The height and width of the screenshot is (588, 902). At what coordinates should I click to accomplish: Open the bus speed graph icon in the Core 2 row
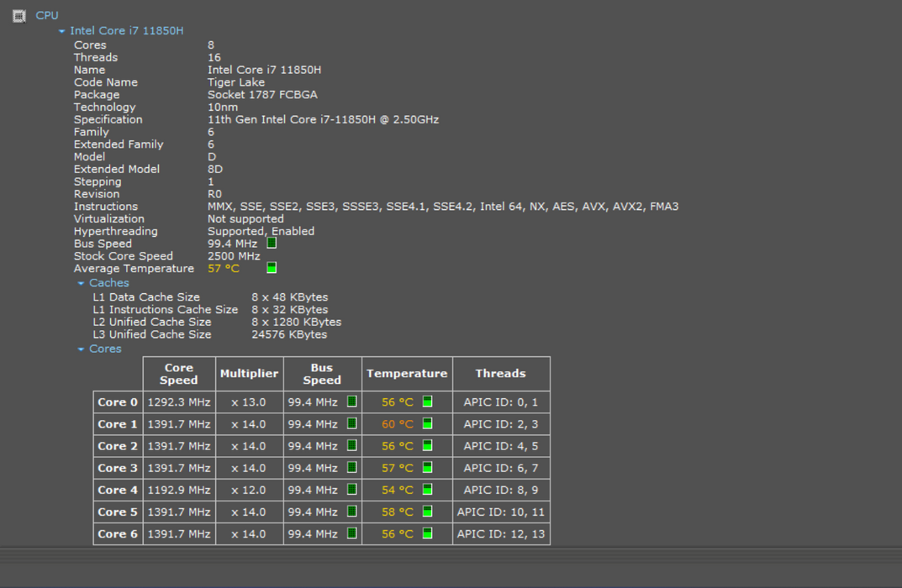tap(352, 445)
